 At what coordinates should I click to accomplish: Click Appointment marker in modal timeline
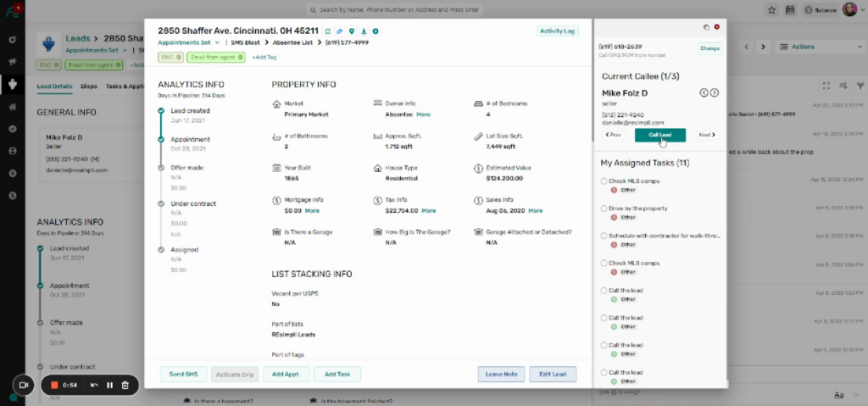[160, 140]
